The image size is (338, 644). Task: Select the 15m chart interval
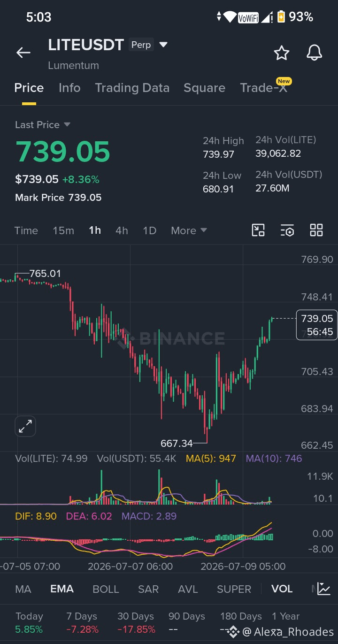click(63, 230)
